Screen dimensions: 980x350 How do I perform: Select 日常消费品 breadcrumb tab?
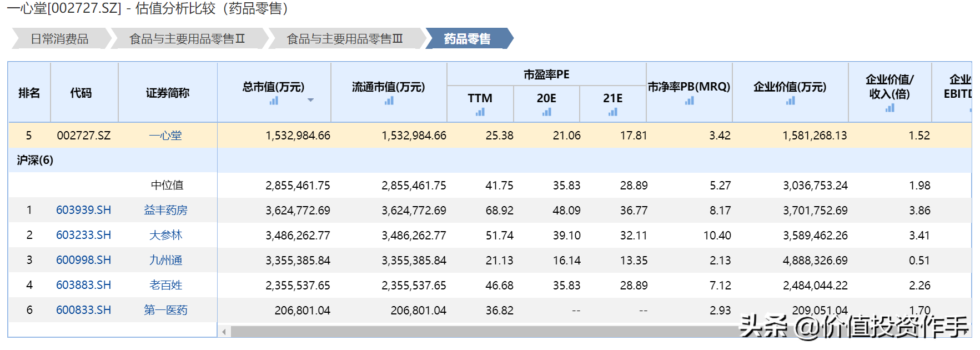[59, 39]
